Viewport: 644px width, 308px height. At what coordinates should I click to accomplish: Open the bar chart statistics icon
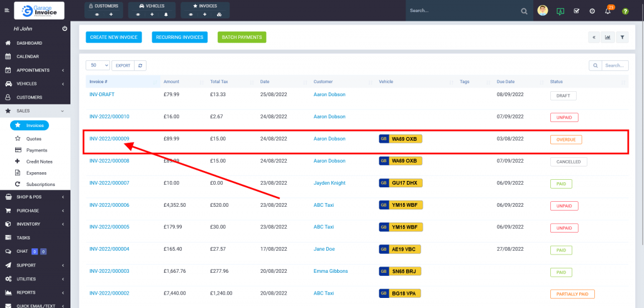[608, 37]
